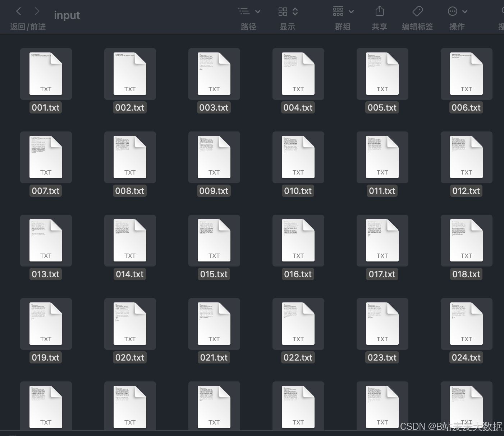
Task: Select the 005.txt file icon
Action: (382, 74)
